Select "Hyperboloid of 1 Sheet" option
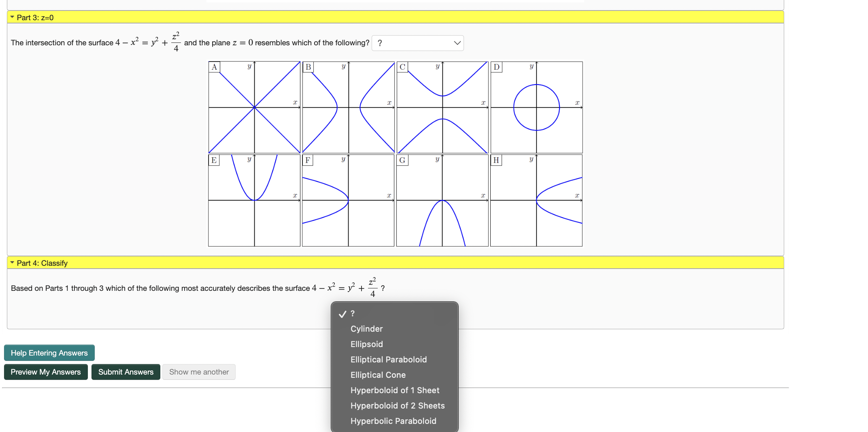This screenshot has width=868, height=432. (x=394, y=390)
